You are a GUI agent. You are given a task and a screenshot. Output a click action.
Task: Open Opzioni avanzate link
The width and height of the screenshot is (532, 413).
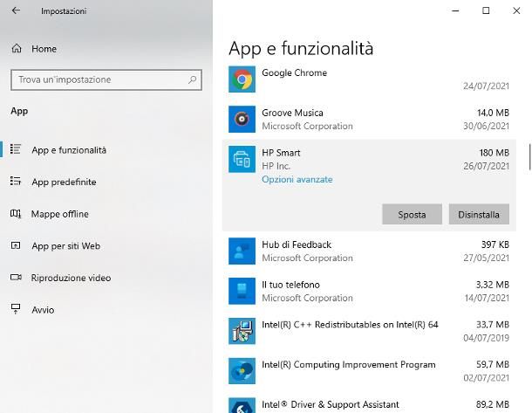coord(297,179)
